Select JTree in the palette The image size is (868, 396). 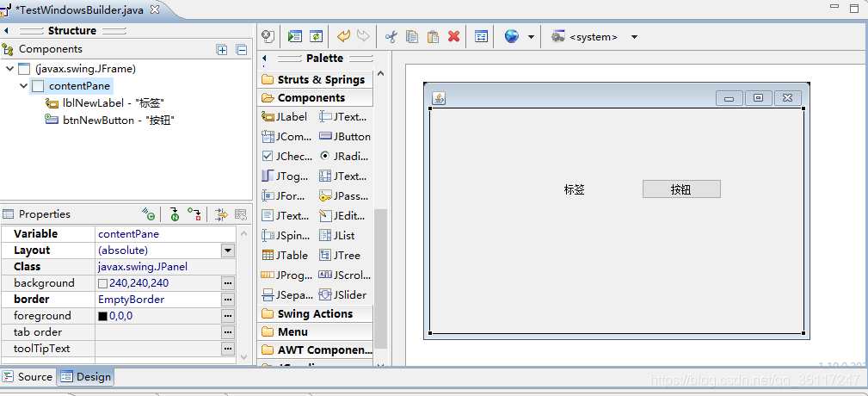pyautogui.click(x=340, y=256)
